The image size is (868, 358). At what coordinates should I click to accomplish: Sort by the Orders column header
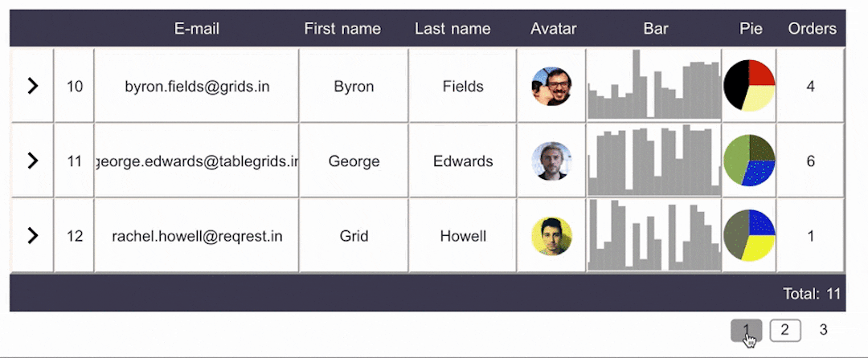812,29
